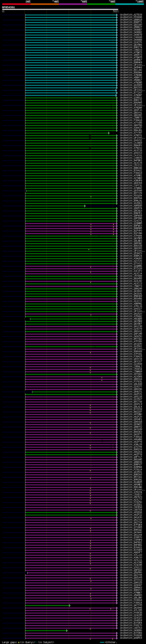Image resolution: width=146 pixels, height=644 pixels.
Task: Click the cyan ~100% identity legend segment
Action: point(130,4)
